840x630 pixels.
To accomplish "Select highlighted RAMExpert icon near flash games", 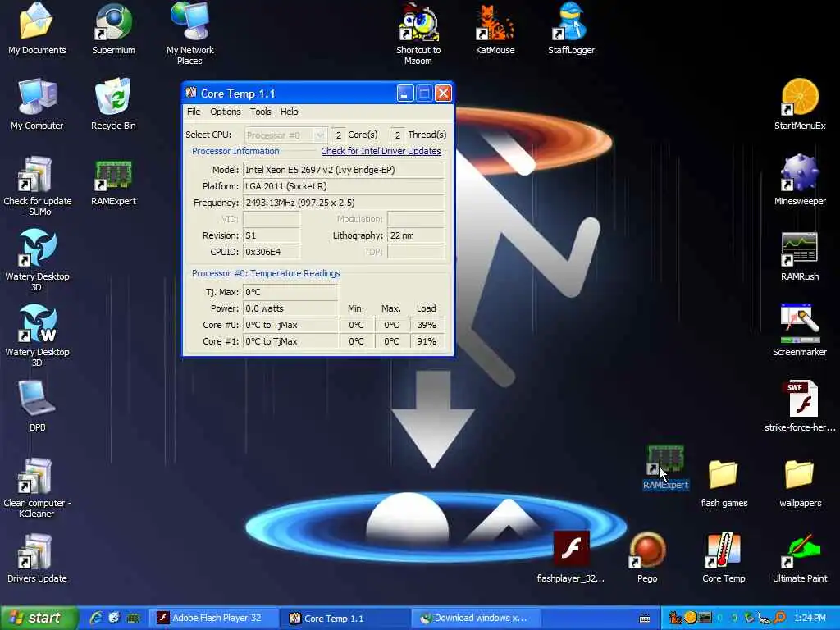I will tap(665, 467).
